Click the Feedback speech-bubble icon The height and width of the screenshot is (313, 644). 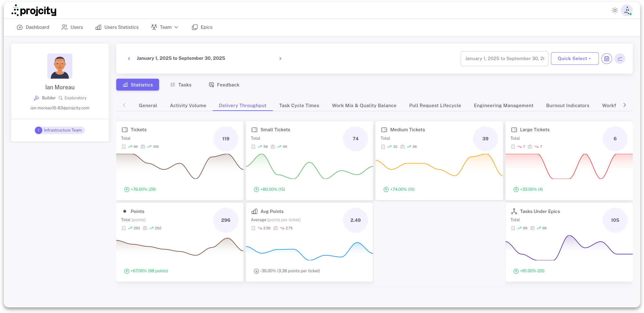211,85
